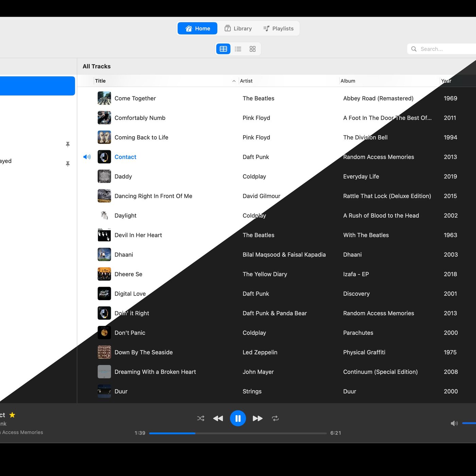Click the upper sidebar pin icon
This screenshot has width=476, height=476.
point(68,144)
